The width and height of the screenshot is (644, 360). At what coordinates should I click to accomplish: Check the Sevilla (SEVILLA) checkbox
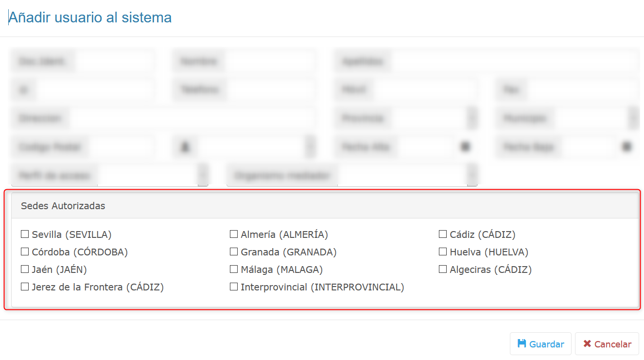(25, 234)
